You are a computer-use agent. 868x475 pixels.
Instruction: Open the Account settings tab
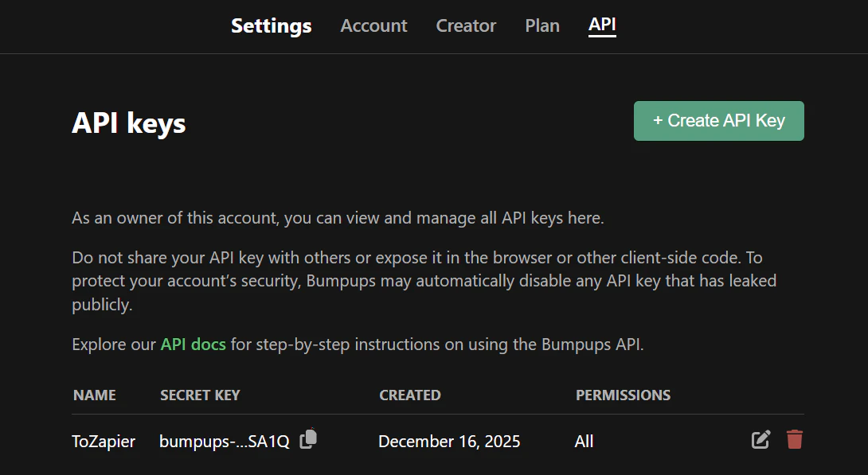[x=373, y=25]
